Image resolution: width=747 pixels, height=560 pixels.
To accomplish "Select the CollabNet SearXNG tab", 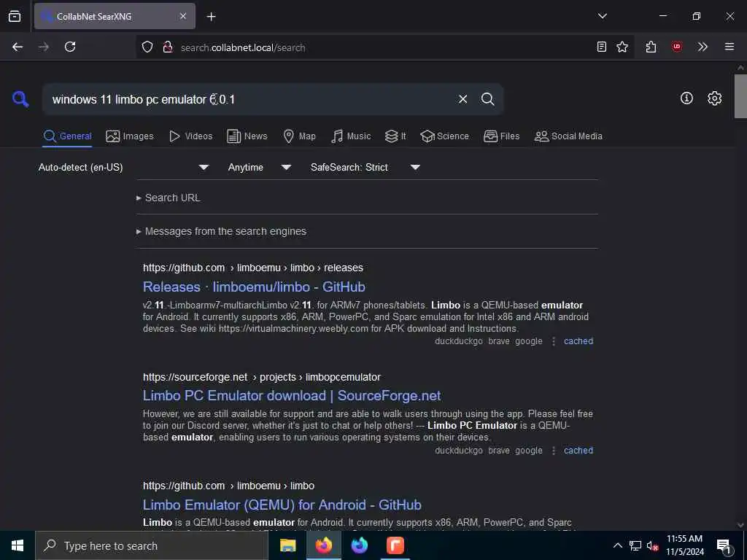I will (x=115, y=16).
